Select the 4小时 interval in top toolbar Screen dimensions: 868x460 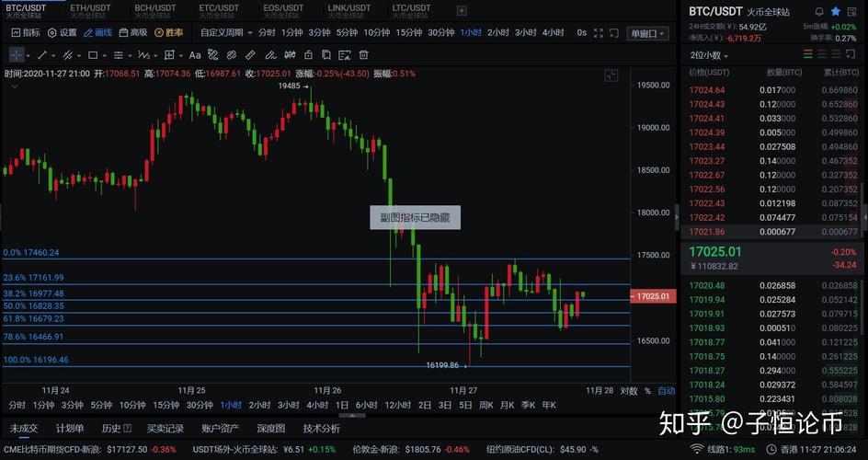click(553, 32)
